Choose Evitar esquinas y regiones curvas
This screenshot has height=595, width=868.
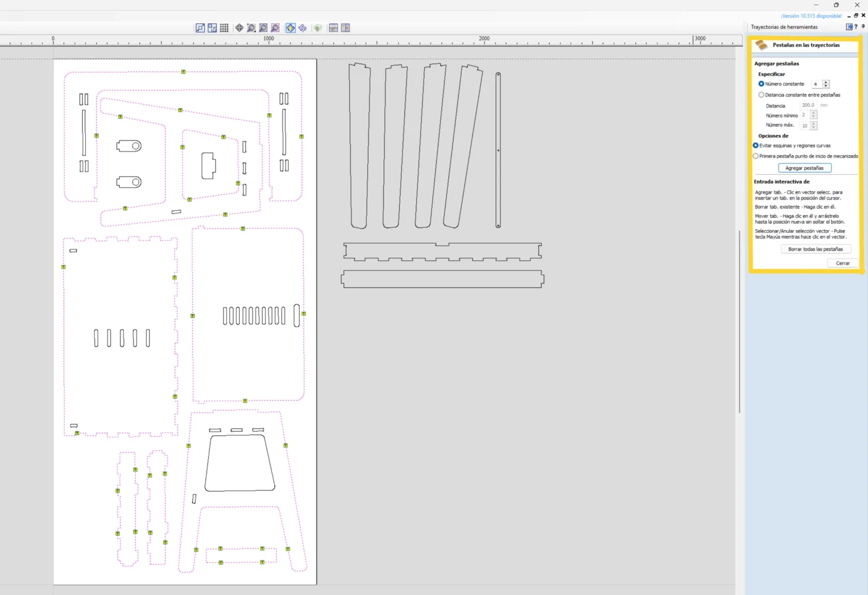pos(756,146)
